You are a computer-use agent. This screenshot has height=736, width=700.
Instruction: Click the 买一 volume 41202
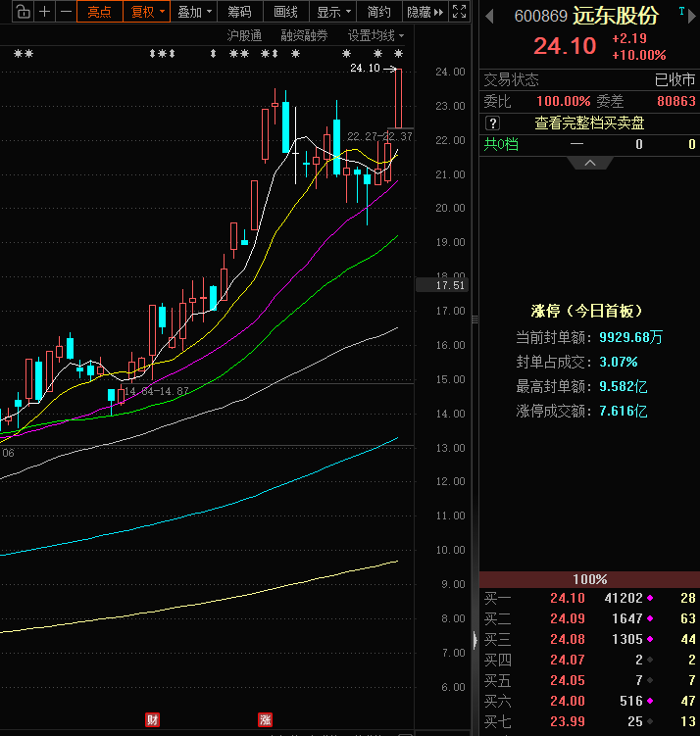coord(624,598)
